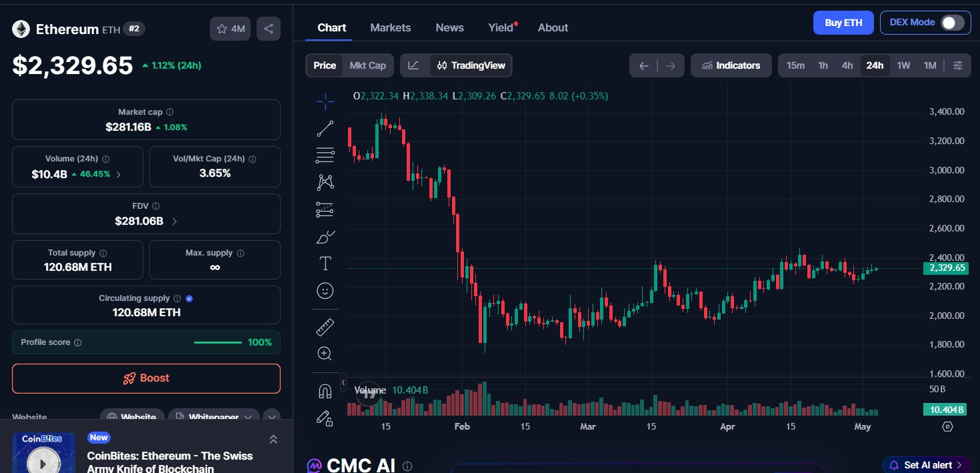Open the Chart tab
The width and height of the screenshot is (980, 473).
pos(331,27)
